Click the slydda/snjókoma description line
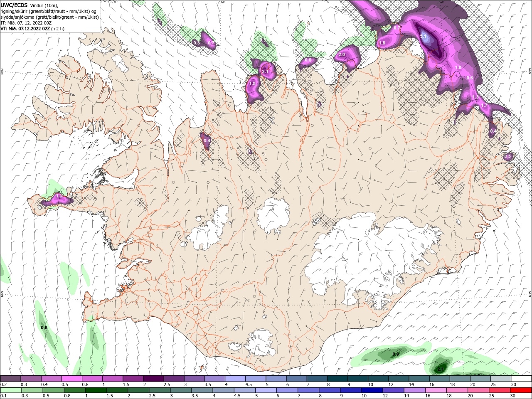This screenshot has height=399, width=532. [x=49, y=17]
